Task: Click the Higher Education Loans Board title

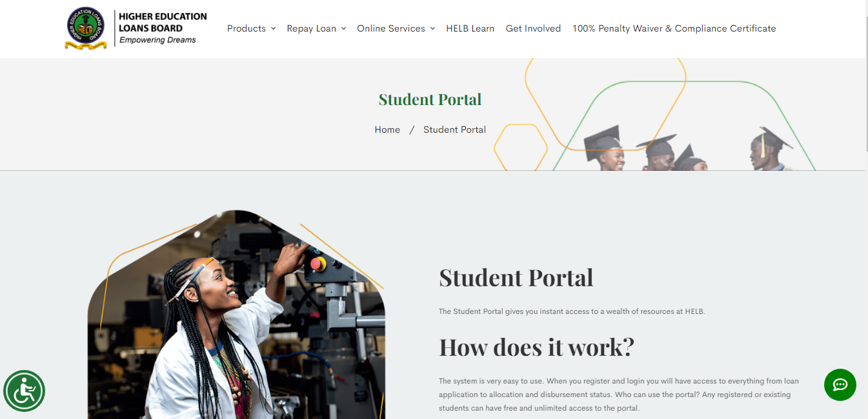Action: pos(163,22)
